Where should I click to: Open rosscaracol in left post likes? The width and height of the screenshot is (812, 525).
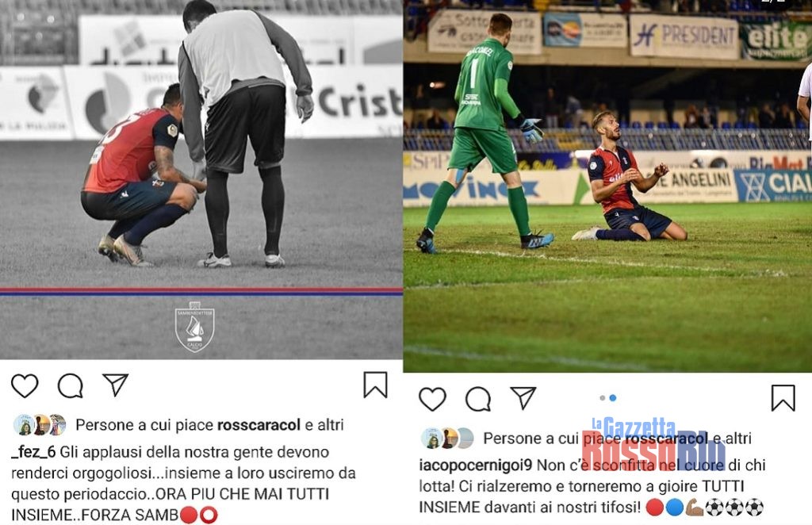click(x=259, y=425)
